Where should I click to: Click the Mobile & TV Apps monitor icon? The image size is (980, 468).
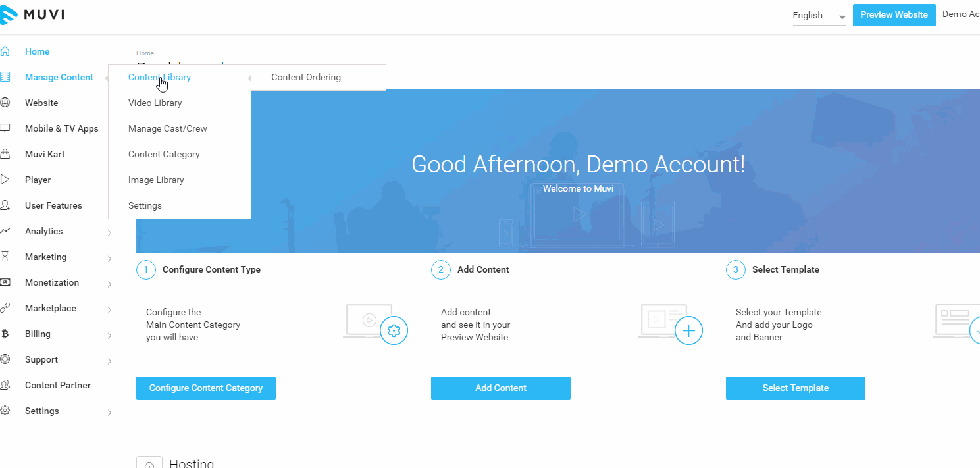pos(5,128)
